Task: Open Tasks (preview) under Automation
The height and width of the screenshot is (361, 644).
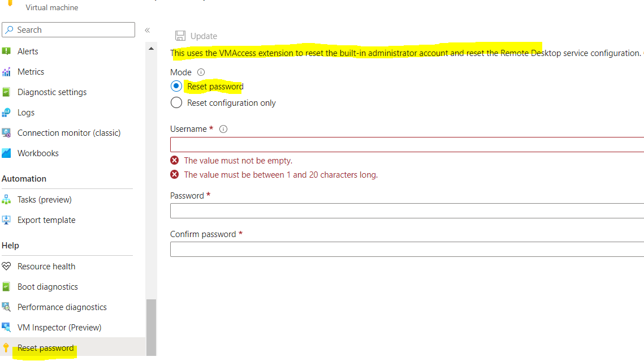Action: pyautogui.click(x=45, y=199)
